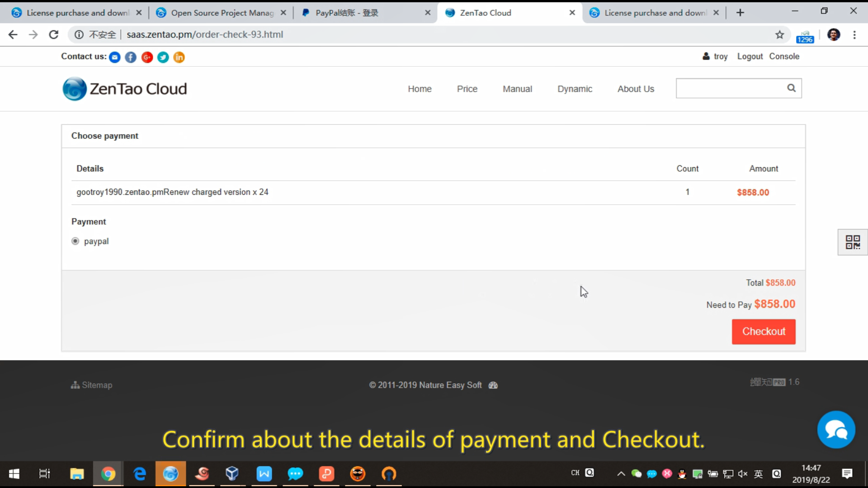
Task: Open the Twitter contact icon
Action: tap(163, 57)
